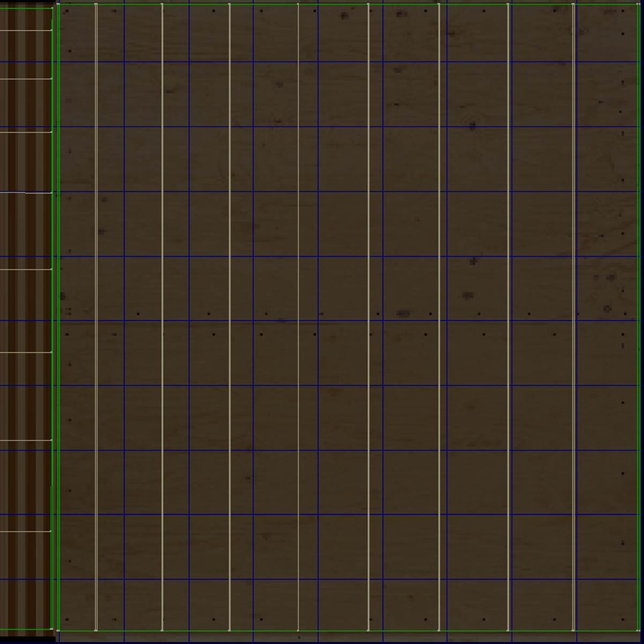Select the large green-outlined wood plank UV shell
This screenshot has width=644, height=644.
point(348,317)
